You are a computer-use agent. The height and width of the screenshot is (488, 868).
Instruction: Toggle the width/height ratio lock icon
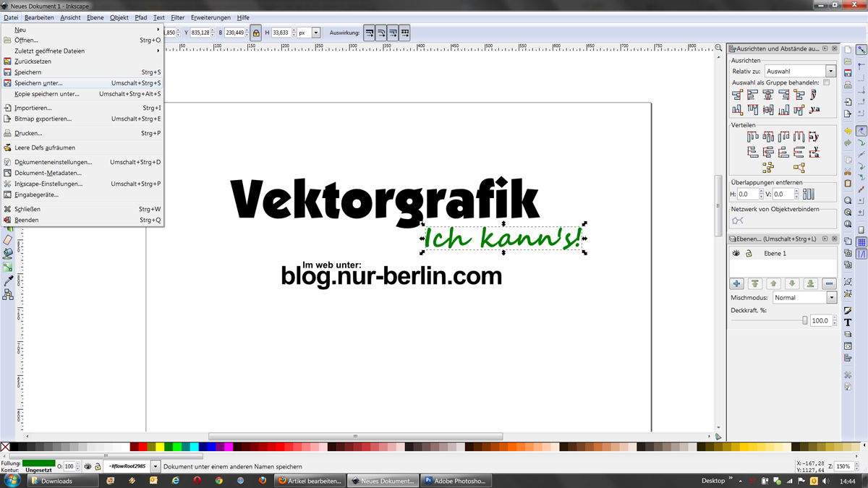pyautogui.click(x=255, y=33)
